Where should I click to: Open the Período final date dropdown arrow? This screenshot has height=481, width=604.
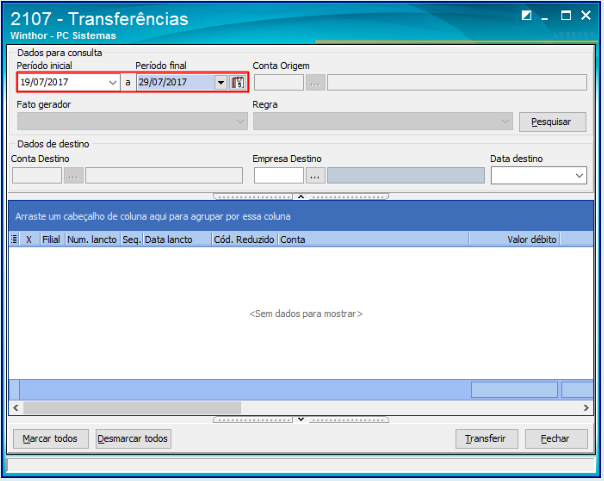pyautogui.click(x=221, y=82)
